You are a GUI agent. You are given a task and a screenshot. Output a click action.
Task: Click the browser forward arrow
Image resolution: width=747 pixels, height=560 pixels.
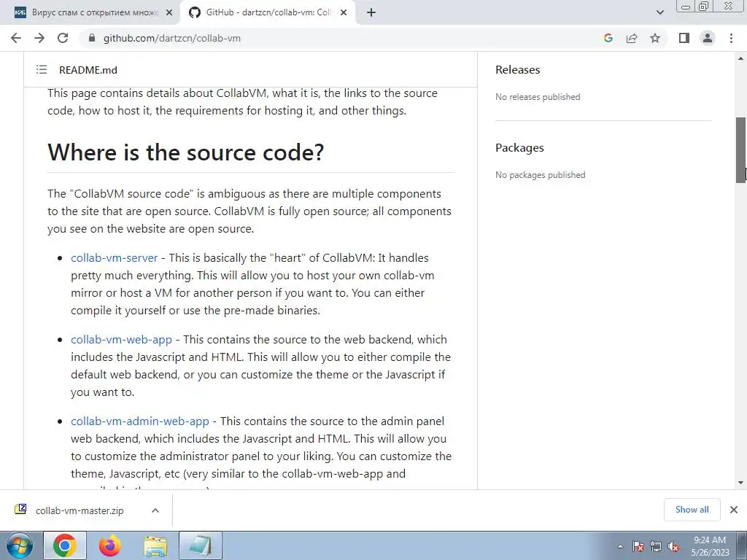[x=39, y=38]
